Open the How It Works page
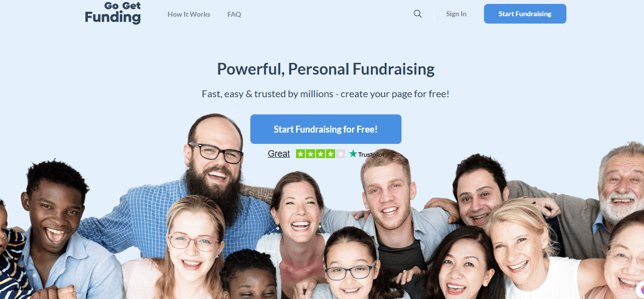 point(189,14)
